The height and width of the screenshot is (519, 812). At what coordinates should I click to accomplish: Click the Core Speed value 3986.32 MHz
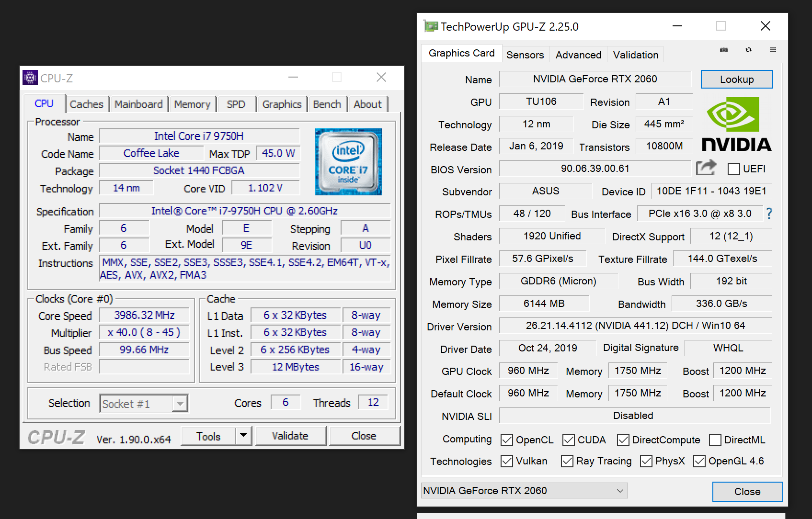pyautogui.click(x=145, y=315)
